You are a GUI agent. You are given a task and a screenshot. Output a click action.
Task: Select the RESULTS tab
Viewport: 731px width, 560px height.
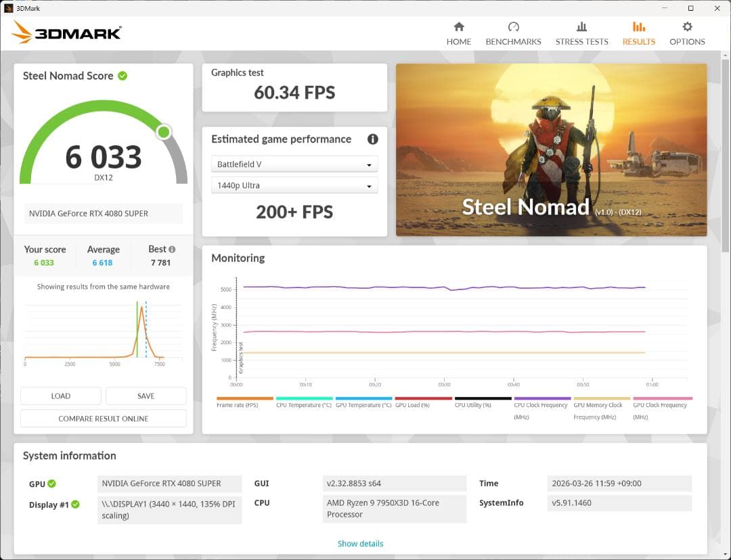pos(639,34)
